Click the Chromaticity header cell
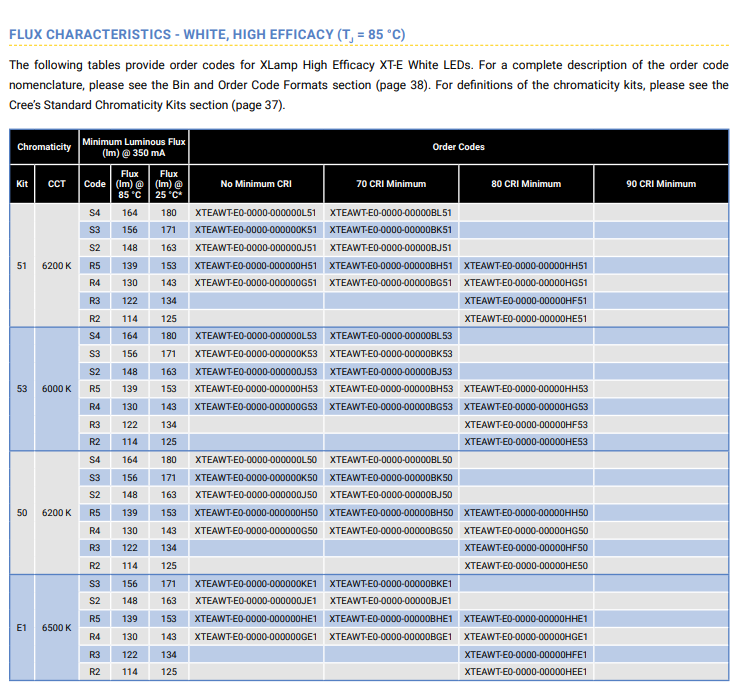Viewport: 749px width, 695px height. click(44, 147)
